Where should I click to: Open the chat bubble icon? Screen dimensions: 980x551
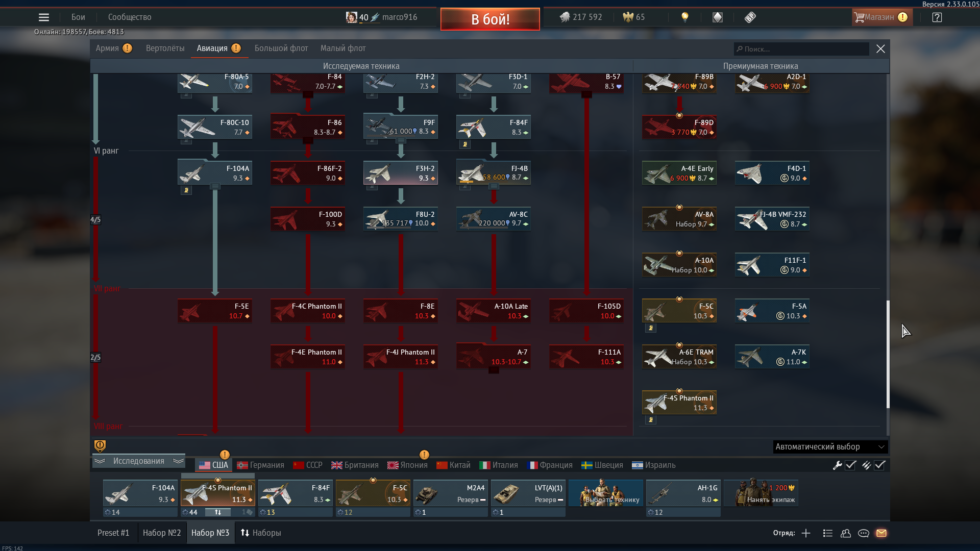(x=864, y=533)
